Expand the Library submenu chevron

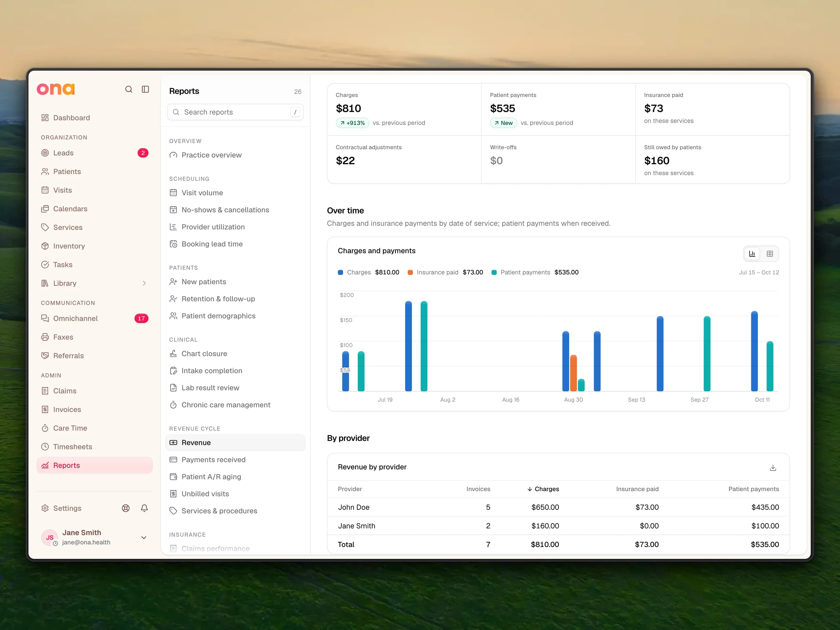[x=144, y=283]
